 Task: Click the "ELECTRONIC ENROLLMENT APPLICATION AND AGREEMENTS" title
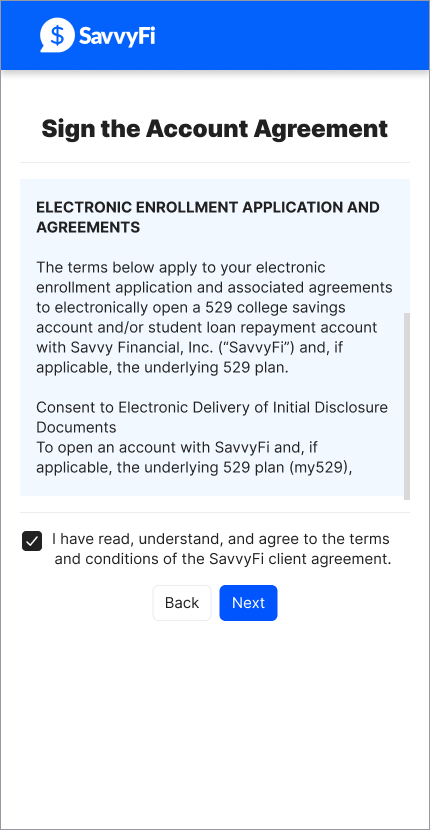click(x=208, y=217)
